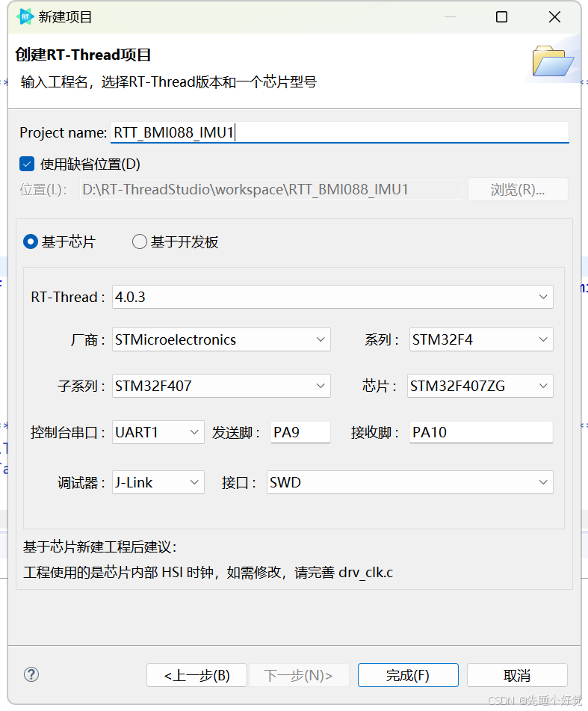Toggle the 使用缺省位置(D) checkbox
Image resolution: width=588 pixels, height=711 pixels.
(27, 164)
